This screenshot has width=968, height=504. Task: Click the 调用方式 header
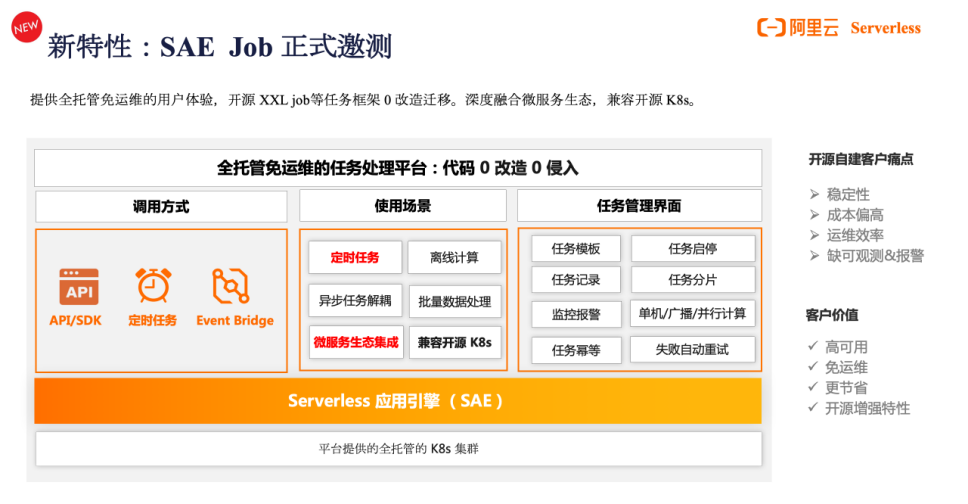[x=161, y=206]
